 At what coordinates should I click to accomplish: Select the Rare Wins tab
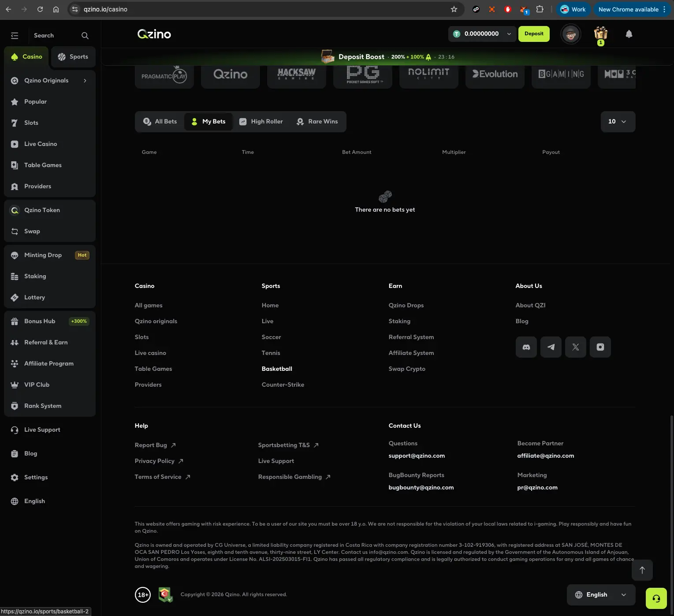[317, 122]
